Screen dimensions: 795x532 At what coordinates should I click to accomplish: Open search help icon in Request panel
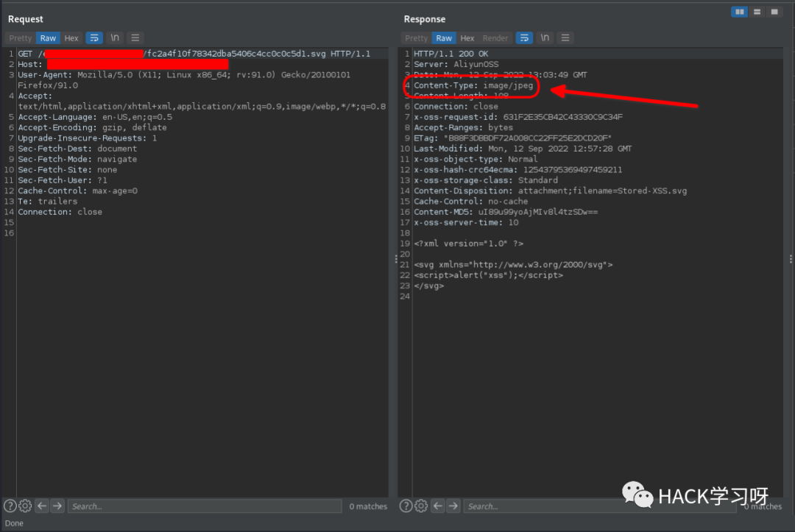pyautogui.click(x=10, y=506)
